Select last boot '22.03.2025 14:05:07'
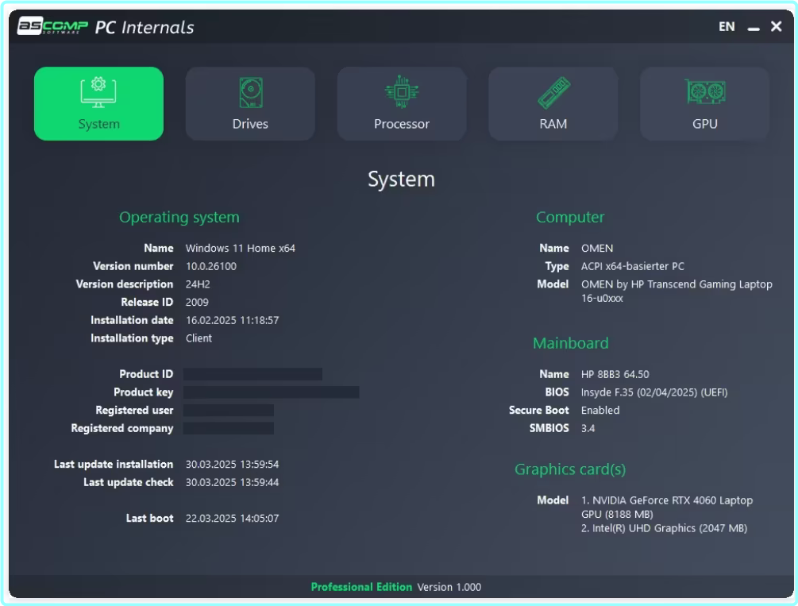The width and height of the screenshot is (798, 606). coord(232,518)
